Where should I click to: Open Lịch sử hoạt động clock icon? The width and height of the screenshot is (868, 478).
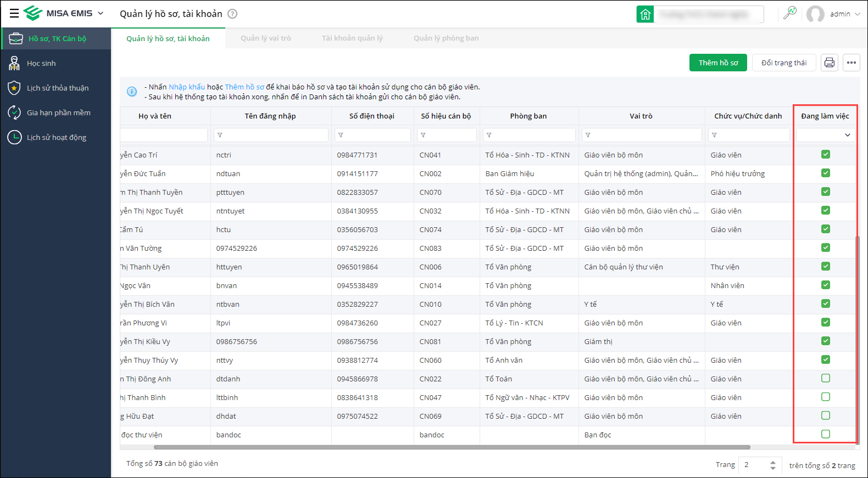(14, 137)
